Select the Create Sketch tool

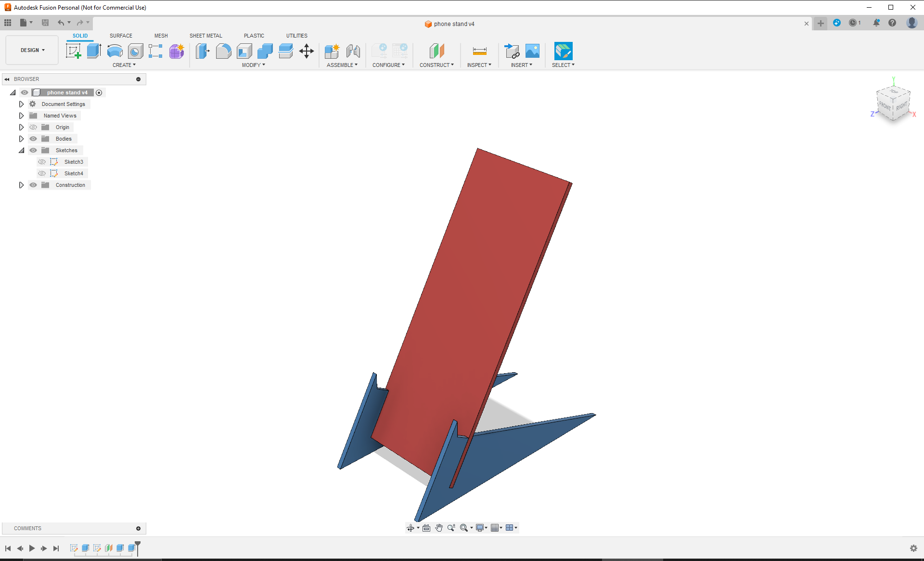pos(74,51)
